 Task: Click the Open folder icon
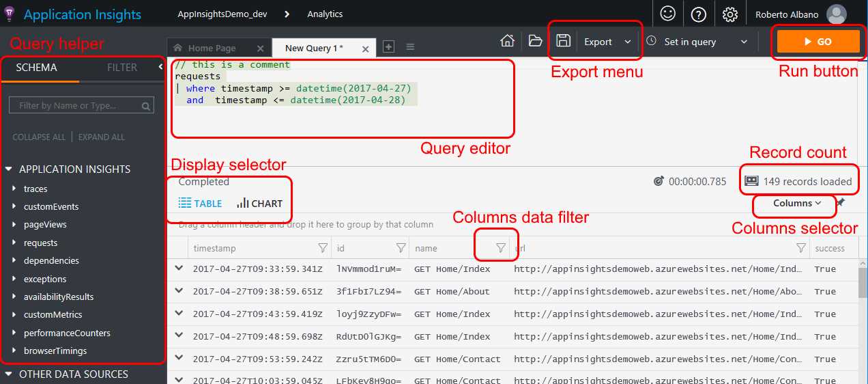(x=536, y=41)
